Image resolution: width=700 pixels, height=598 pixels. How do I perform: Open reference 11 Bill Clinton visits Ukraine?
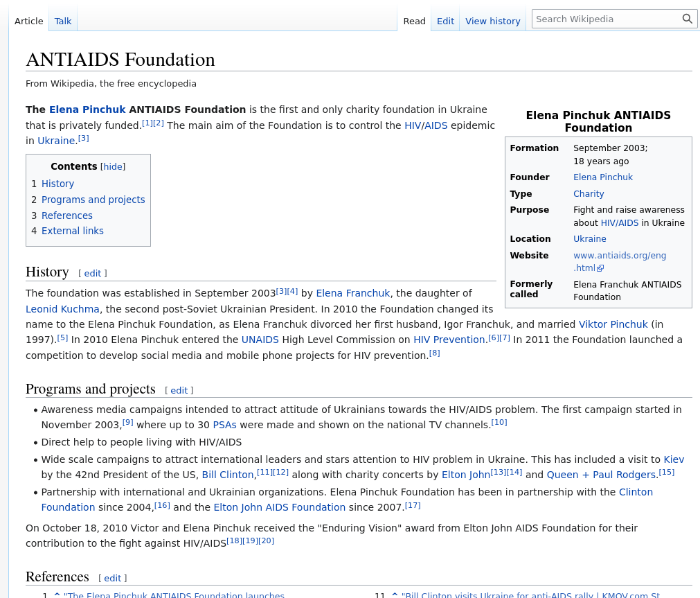530,595
